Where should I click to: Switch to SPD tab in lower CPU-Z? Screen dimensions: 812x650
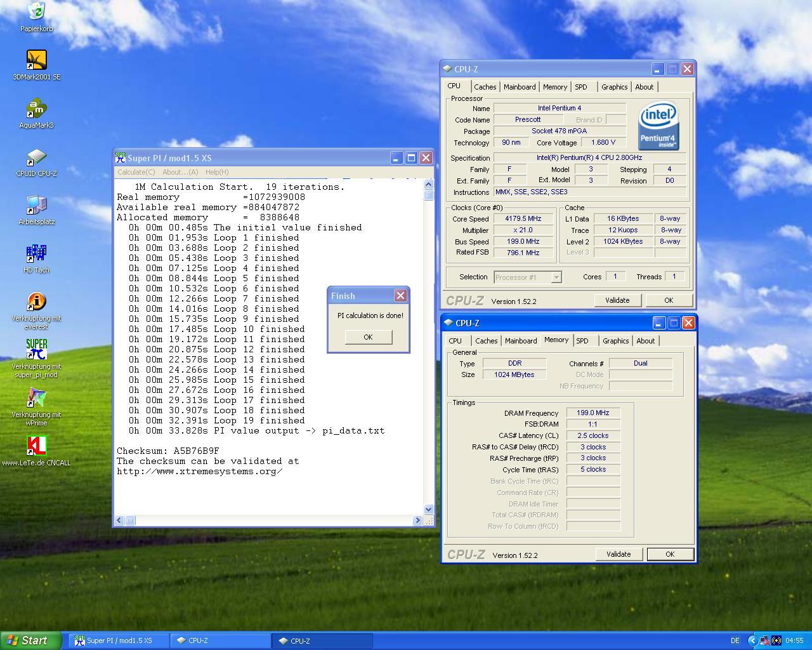pyautogui.click(x=582, y=341)
